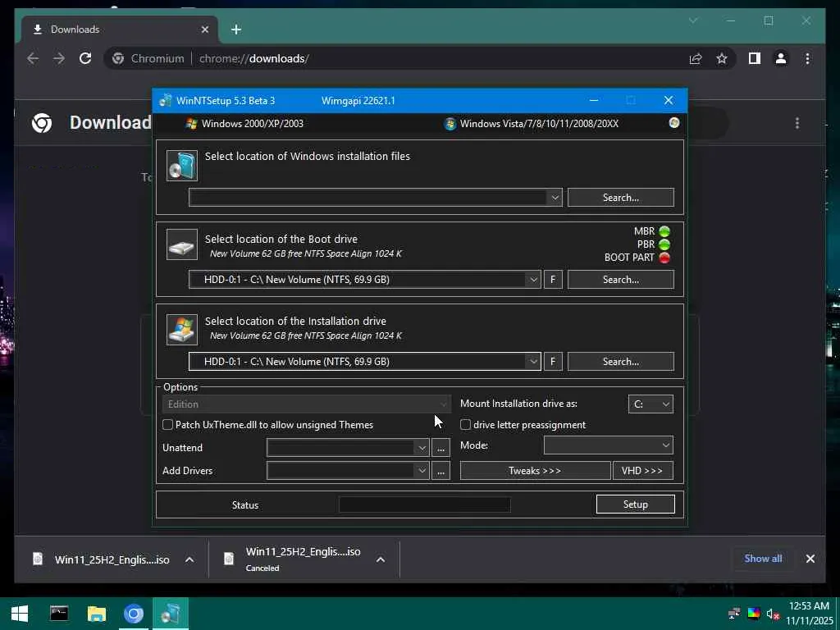Enable drive letter preassignment checkbox
The width and height of the screenshot is (840, 630).
point(466,425)
